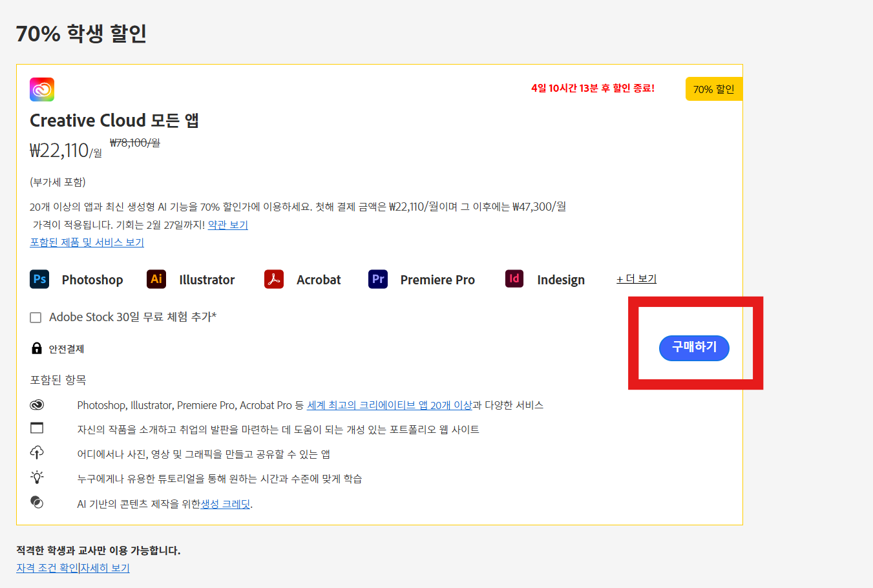Click the browser window icon beside the portfolio line
Screen dimensions: 873x588
(x=37, y=428)
